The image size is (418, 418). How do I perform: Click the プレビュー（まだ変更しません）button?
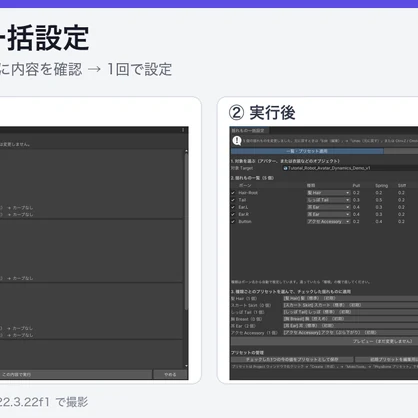(x=324, y=341)
